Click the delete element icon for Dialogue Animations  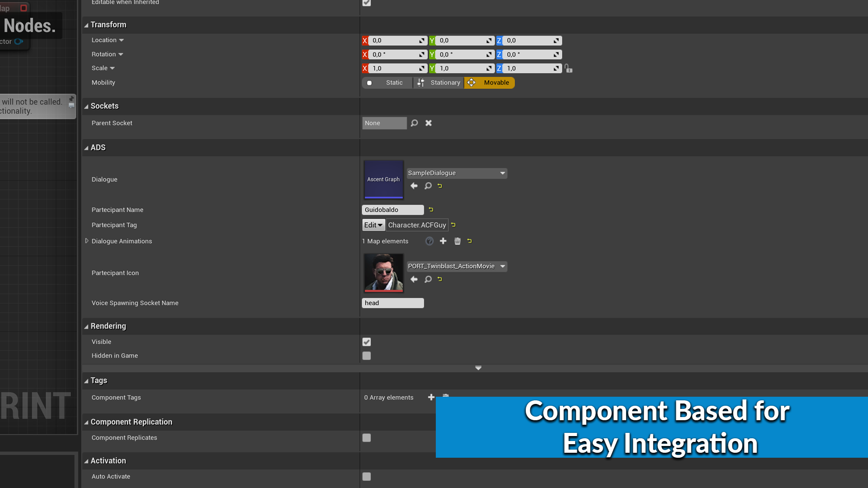[457, 241]
